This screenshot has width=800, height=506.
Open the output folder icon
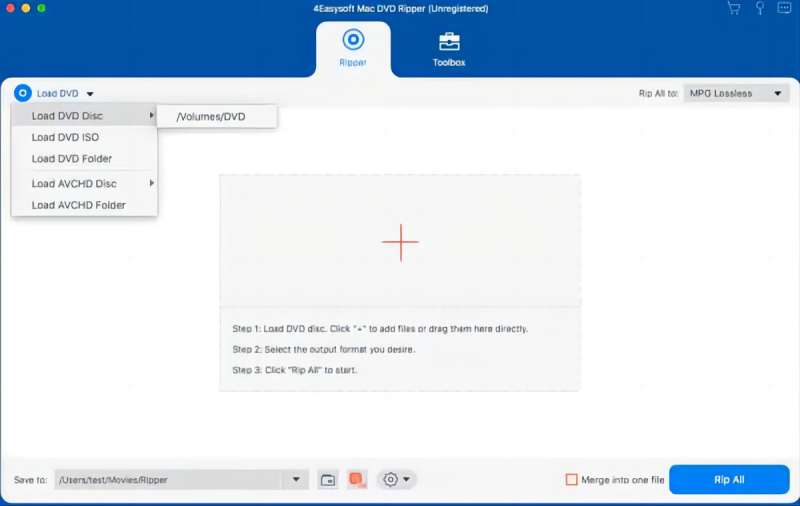point(328,480)
